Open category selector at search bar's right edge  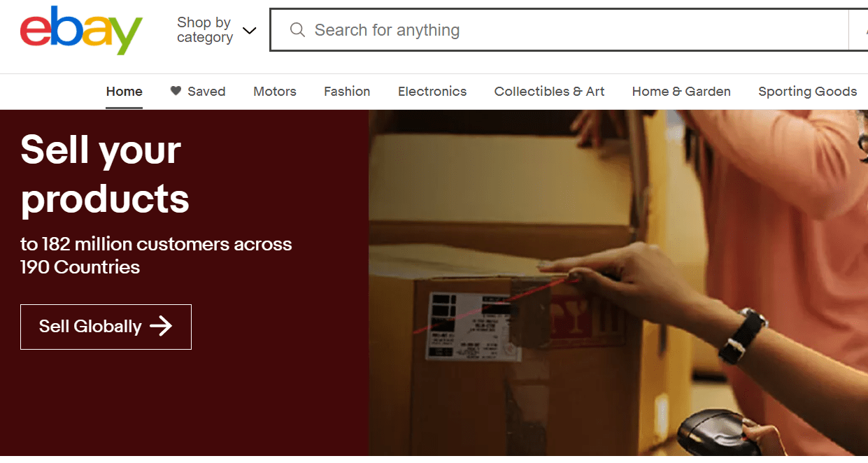pos(858,30)
